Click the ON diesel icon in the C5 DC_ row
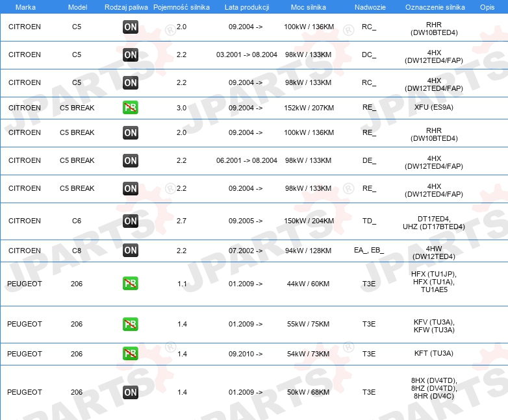Viewport: 508px width, 420px height. point(131,55)
